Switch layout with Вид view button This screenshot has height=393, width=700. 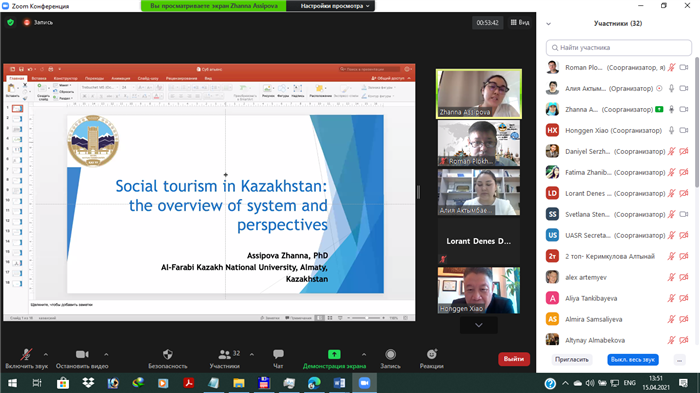520,22
